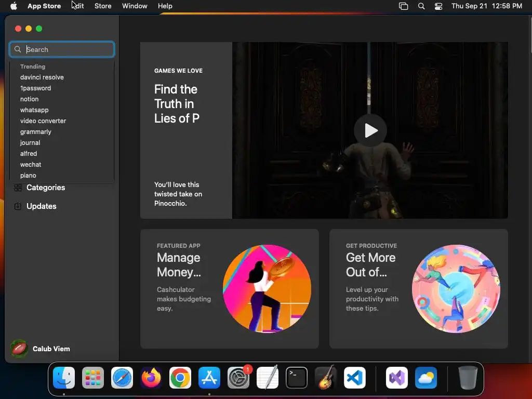Click the productivity tips artwork circle
The width and height of the screenshot is (532, 399).
pyautogui.click(x=456, y=289)
